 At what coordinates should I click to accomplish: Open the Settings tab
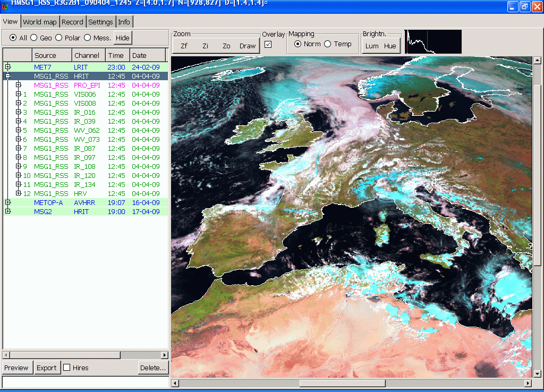click(x=100, y=22)
